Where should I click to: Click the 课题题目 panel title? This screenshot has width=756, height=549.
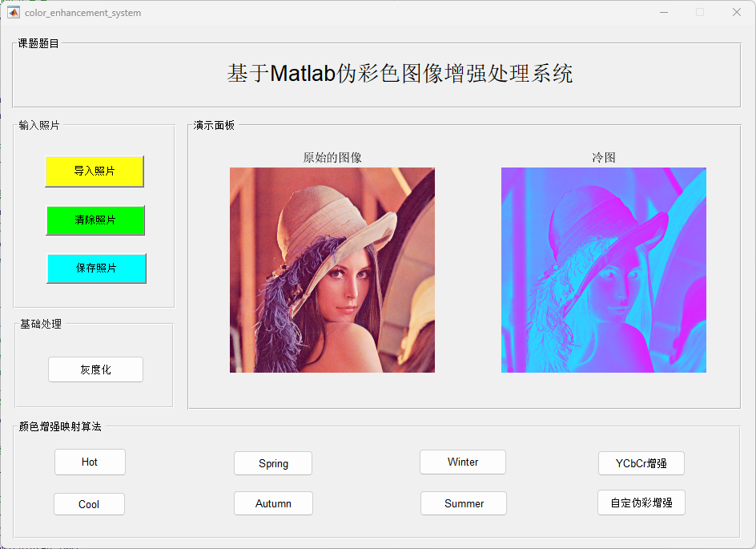(x=38, y=43)
